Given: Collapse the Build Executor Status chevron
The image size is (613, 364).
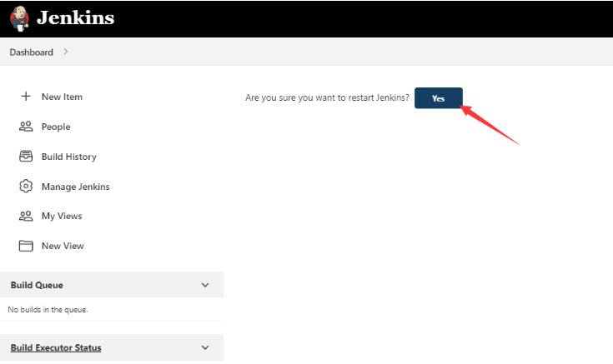Looking at the screenshot, I should point(205,347).
